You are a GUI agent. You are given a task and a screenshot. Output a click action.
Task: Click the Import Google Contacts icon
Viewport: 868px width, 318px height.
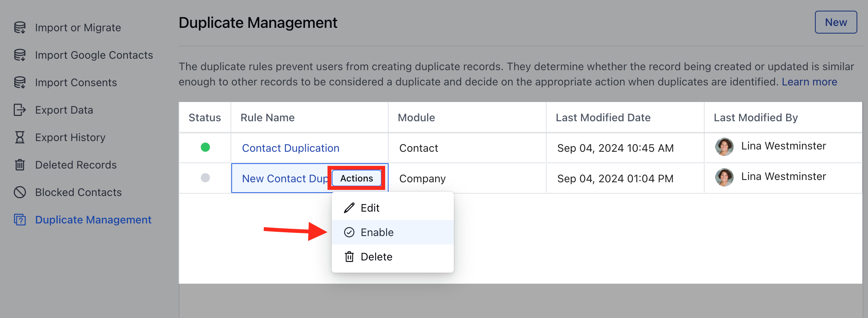click(x=20, y=55)
